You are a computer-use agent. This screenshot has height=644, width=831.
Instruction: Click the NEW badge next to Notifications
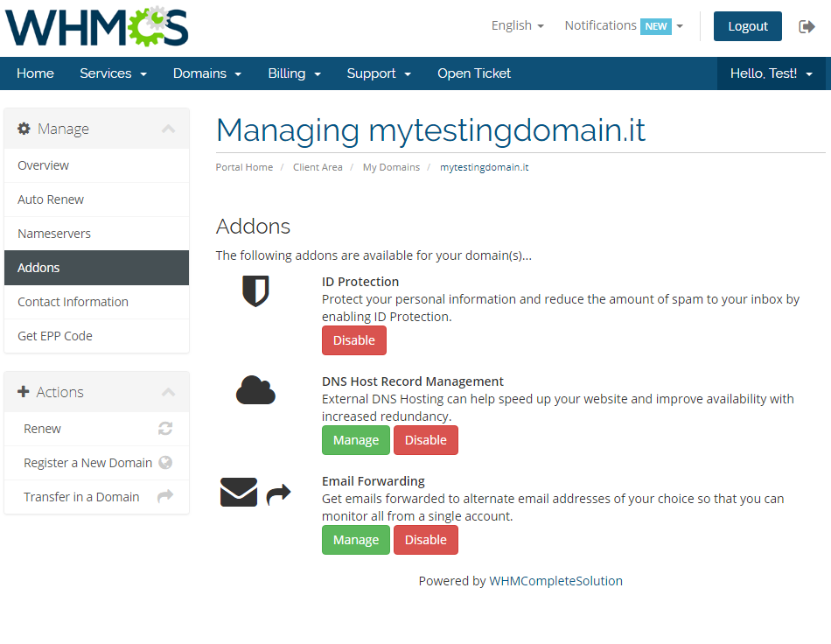pyautogui.click(x=655, y=26)
